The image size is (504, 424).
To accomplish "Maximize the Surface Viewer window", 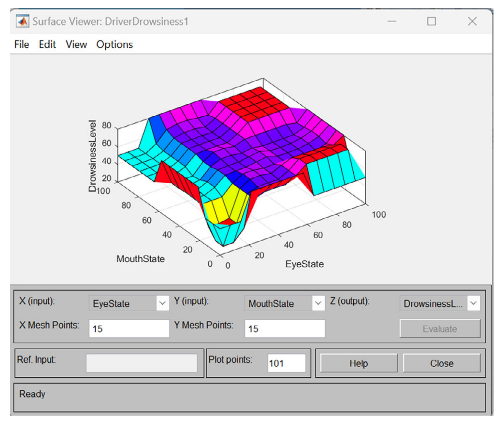I will click(432, 21).
